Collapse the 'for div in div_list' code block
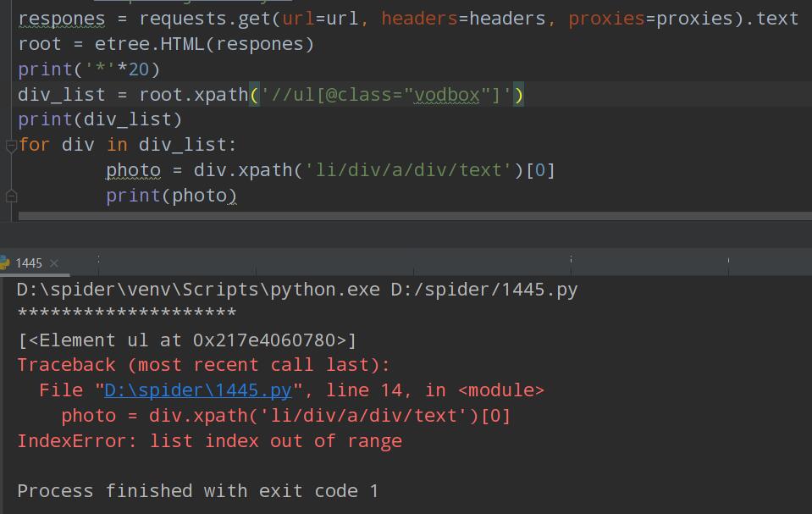The image size is (812, 514). (x=11, y=146)
